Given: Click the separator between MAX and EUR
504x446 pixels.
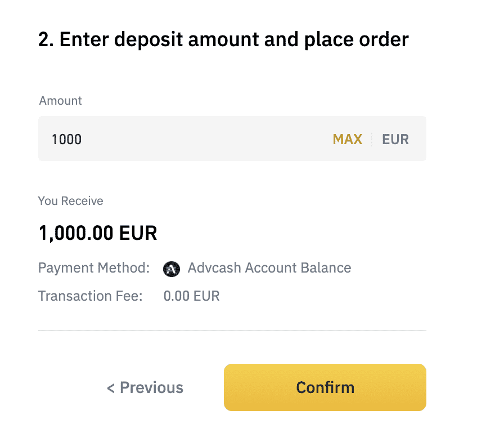Looking at the screenshot, I should click(372, 139).
